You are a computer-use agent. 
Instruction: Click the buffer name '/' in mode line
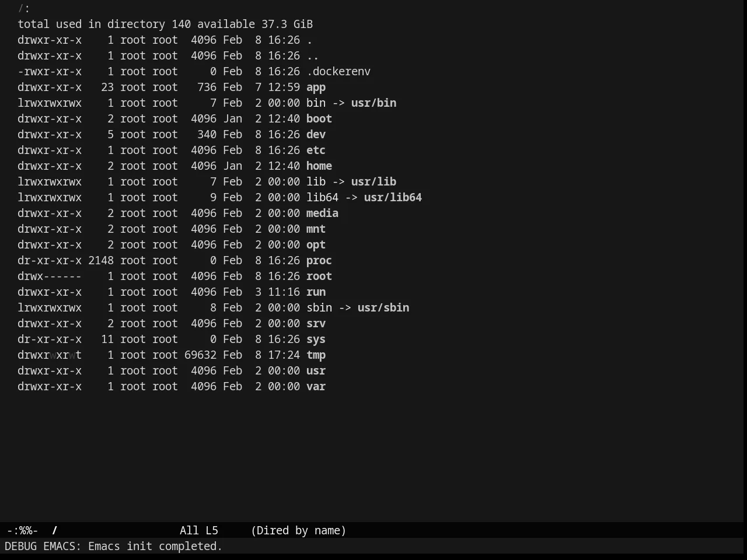click(55, 531)
